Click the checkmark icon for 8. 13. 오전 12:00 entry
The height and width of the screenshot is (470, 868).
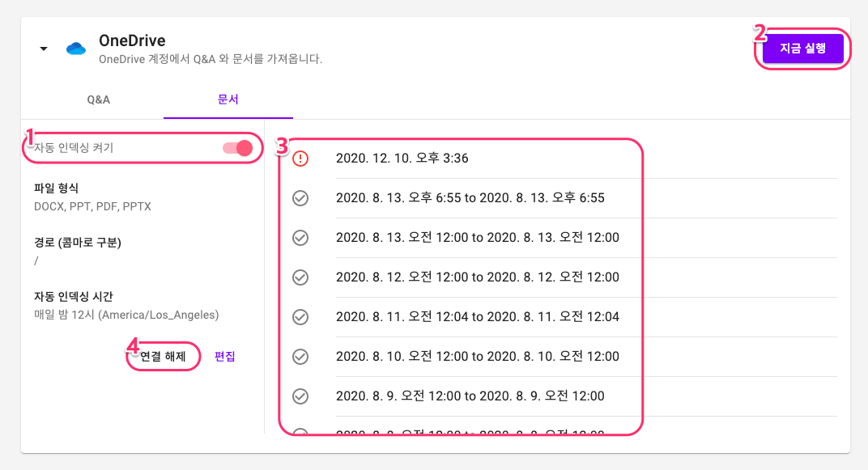point(300,238)
